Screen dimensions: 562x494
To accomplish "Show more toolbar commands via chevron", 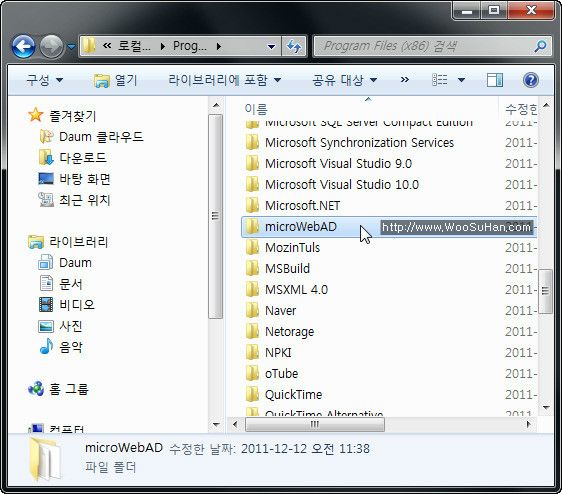I will 405,80.
